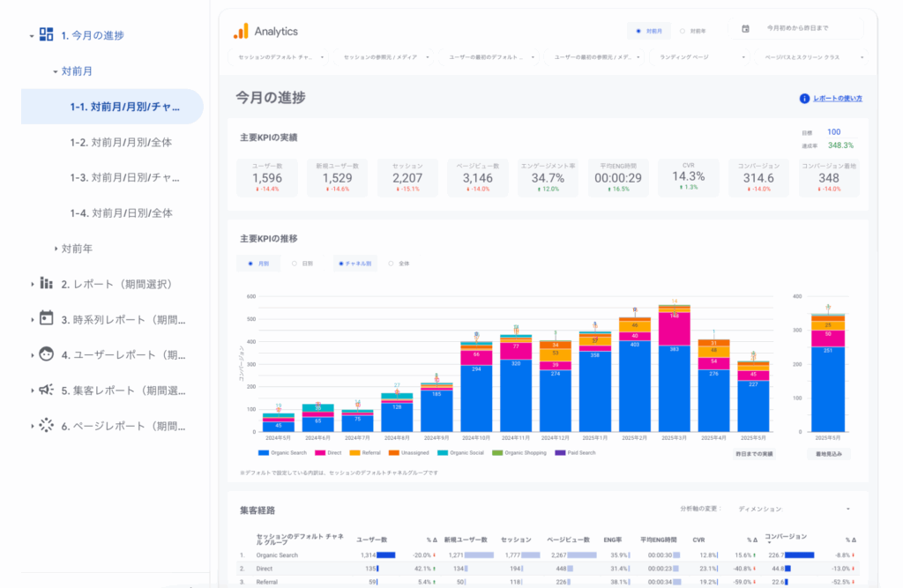Click Direct row label in 集客経路 table
This screenshot has height=588, width=903.
pos(265,569)
